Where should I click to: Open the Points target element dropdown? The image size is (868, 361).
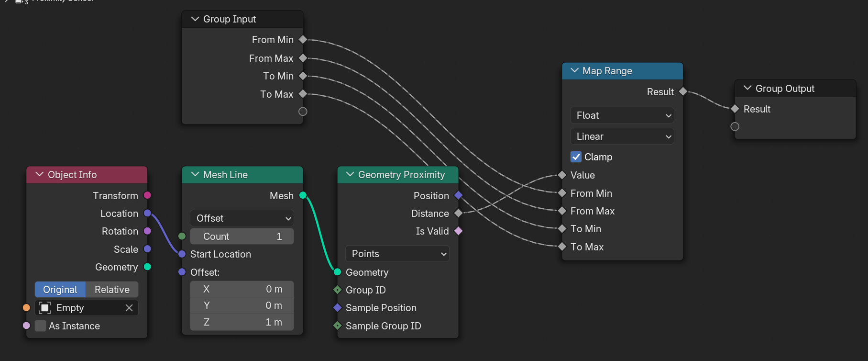point(397,254)
